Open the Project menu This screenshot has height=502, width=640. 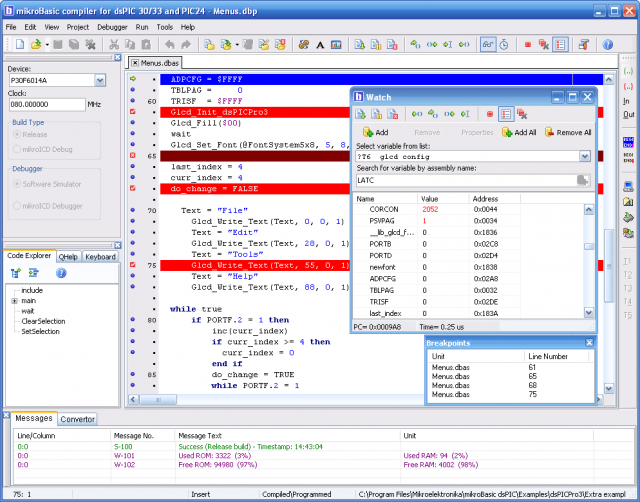coord(78,27)
